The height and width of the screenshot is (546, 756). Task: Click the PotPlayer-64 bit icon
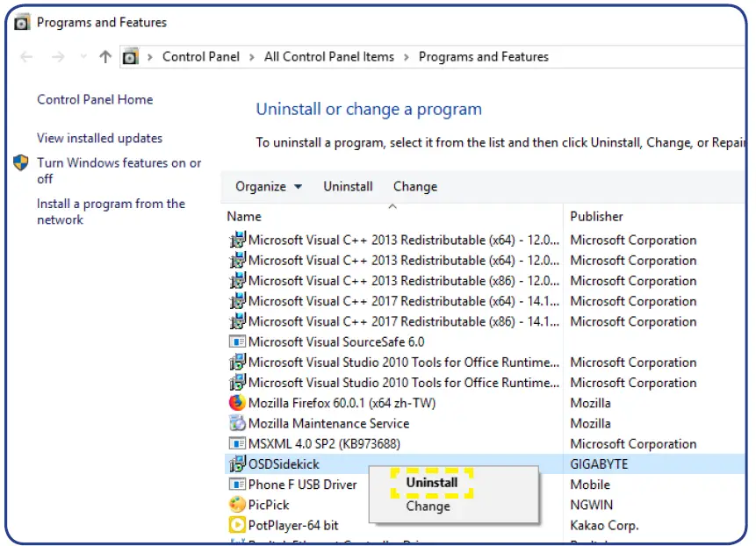pos(237,525)
